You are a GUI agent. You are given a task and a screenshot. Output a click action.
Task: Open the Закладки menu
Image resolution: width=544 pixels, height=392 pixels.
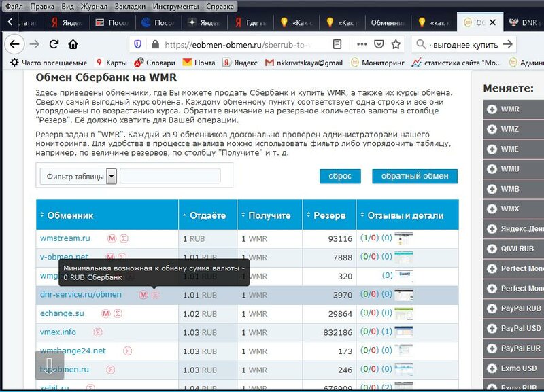130,7
